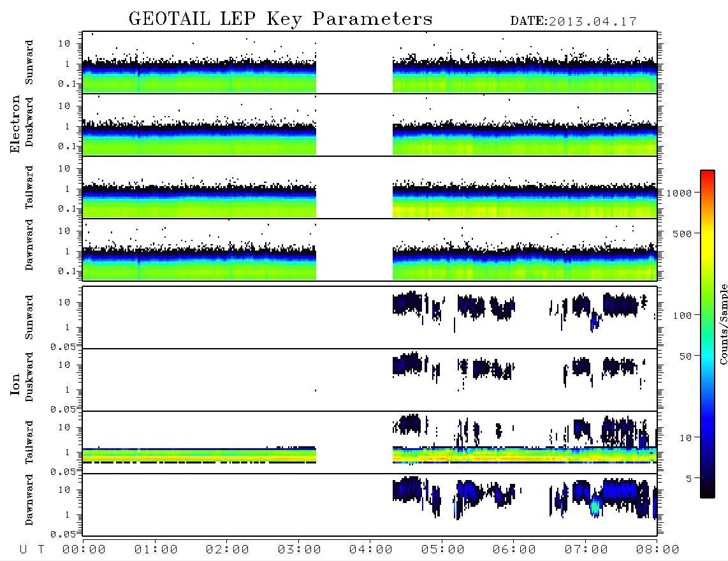Screen dimensions: 728x561
Task: Click the Electron Tailward panel label
Action: [29, 187]
